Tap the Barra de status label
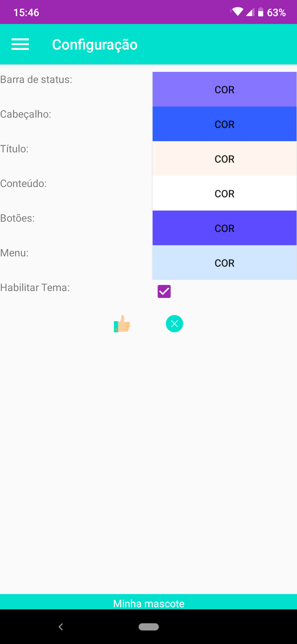The height and width of the screenshot is (644, 297). (36, 79)
